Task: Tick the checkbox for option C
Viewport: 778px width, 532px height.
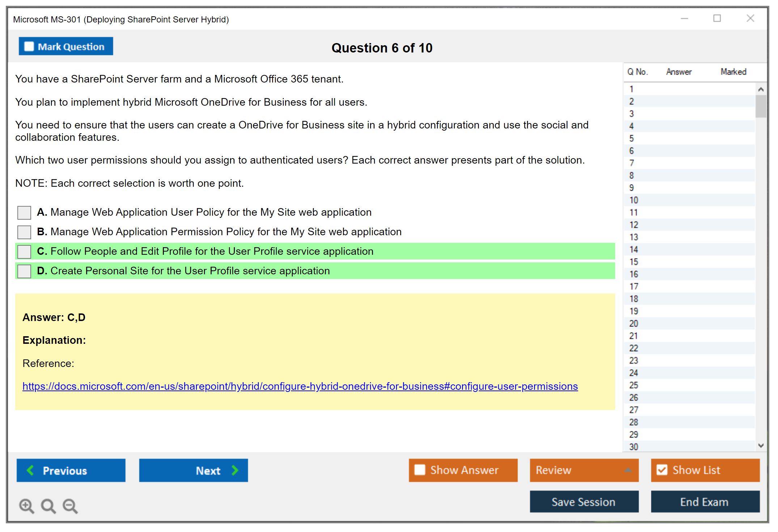Action: (x=24, y=252)
